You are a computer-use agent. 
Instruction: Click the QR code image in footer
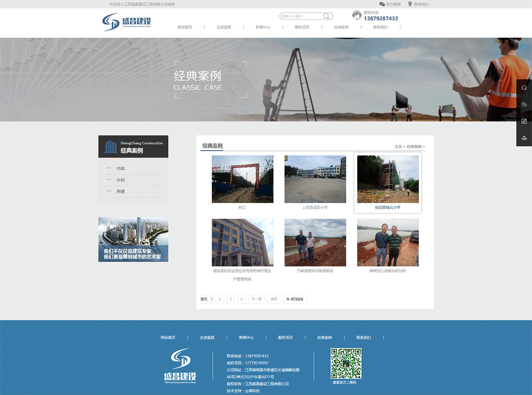[346, 363]
